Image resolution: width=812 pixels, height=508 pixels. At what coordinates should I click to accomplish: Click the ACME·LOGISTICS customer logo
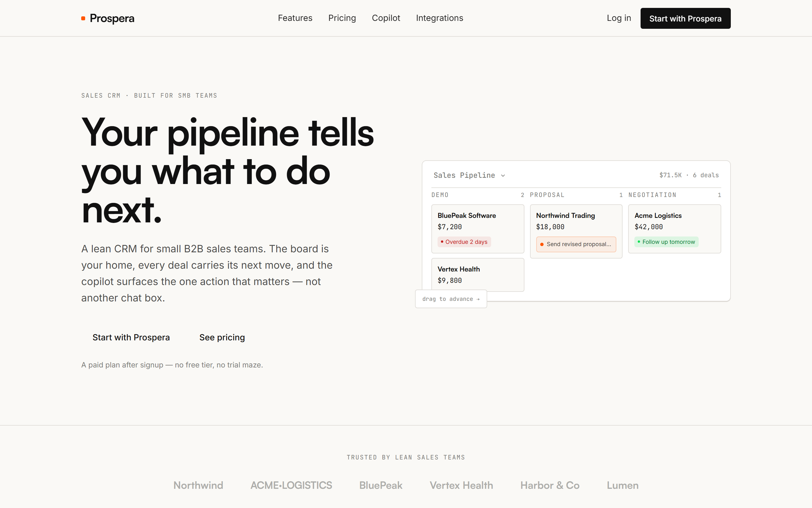pyautogui.click(x=291, y=485)
